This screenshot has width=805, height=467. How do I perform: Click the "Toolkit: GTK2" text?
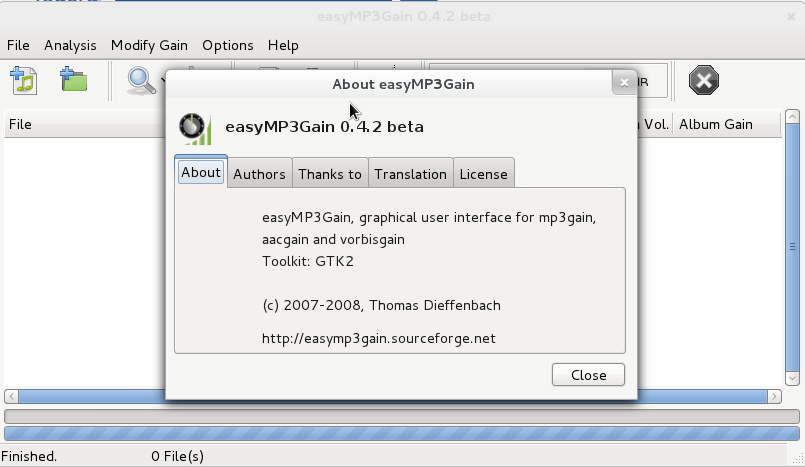pyautogui.click(x=308, y=261)
